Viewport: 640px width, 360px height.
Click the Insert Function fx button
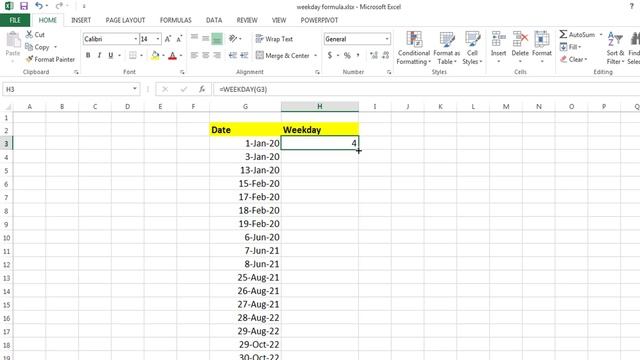(x=202, y=89)
